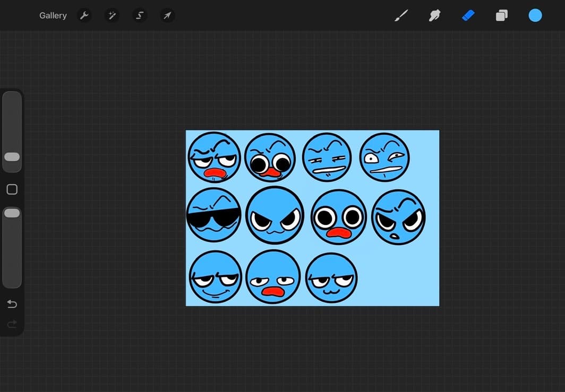Activate the Transform arrow tool
Screen dimensions: 565x392
[168, 15]
